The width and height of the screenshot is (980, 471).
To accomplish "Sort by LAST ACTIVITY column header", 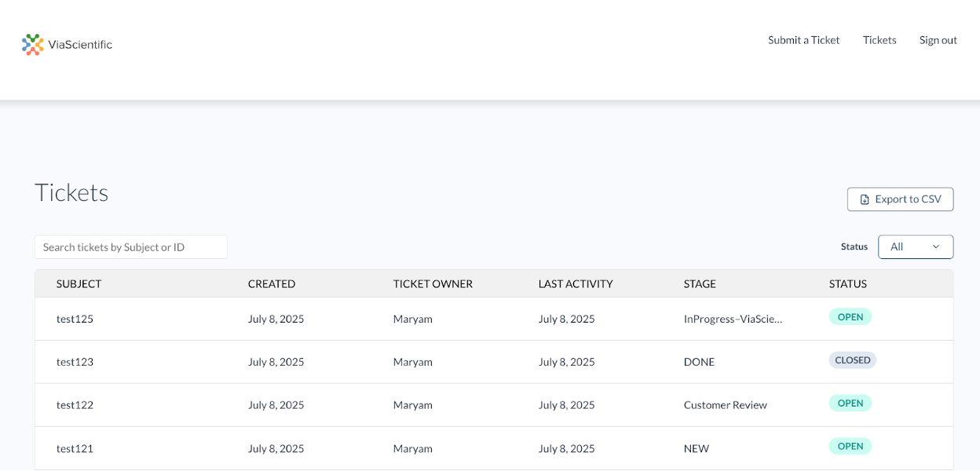I will point(576,284).
